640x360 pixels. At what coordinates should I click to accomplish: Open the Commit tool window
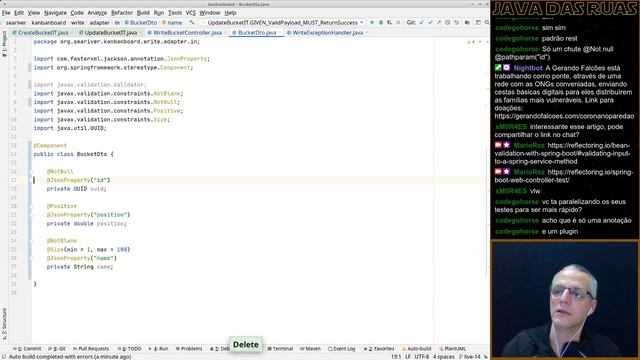coord(27,349)
